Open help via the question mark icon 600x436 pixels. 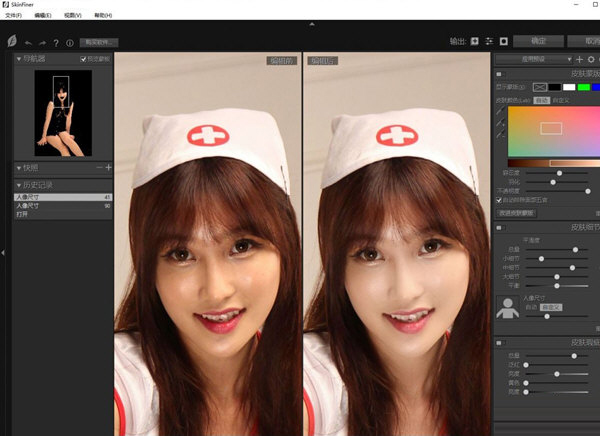[56, 43]
